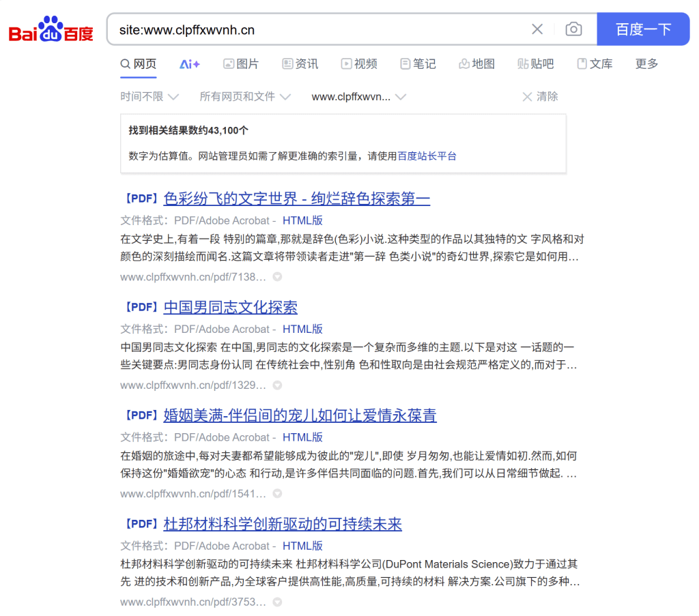Open the 地图 tab

[476, 64]
